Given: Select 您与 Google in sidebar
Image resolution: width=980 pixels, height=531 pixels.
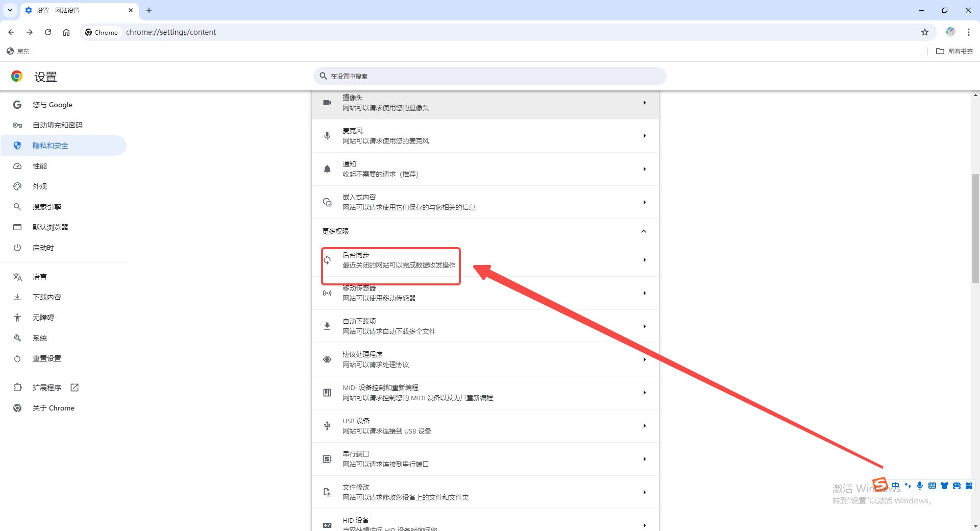Looking at the screenshot, I should (x=63, y=105).
